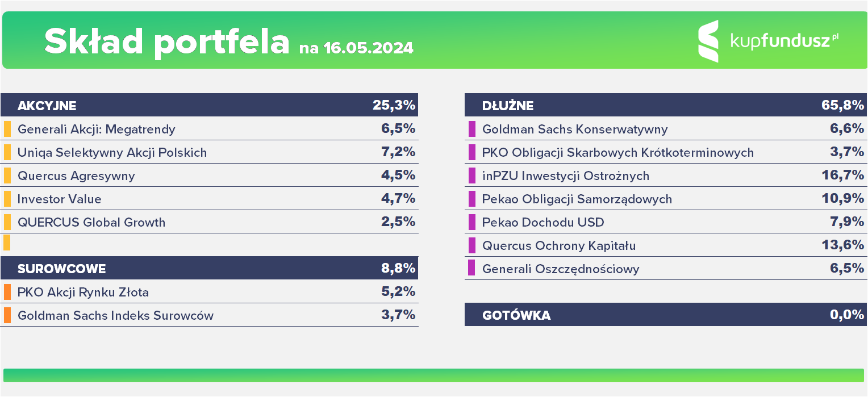
Task: Click the kupfundusz.pl logo icon
Action: coord(708,41)
